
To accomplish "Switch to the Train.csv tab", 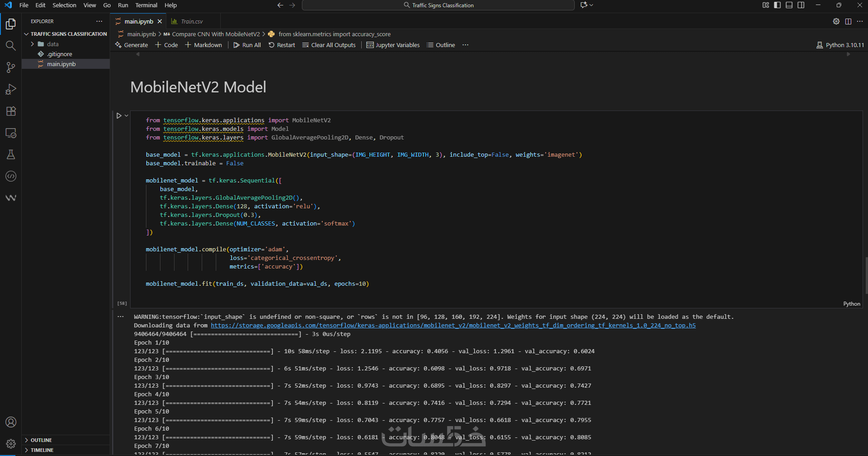I will [x=191, y=21].
